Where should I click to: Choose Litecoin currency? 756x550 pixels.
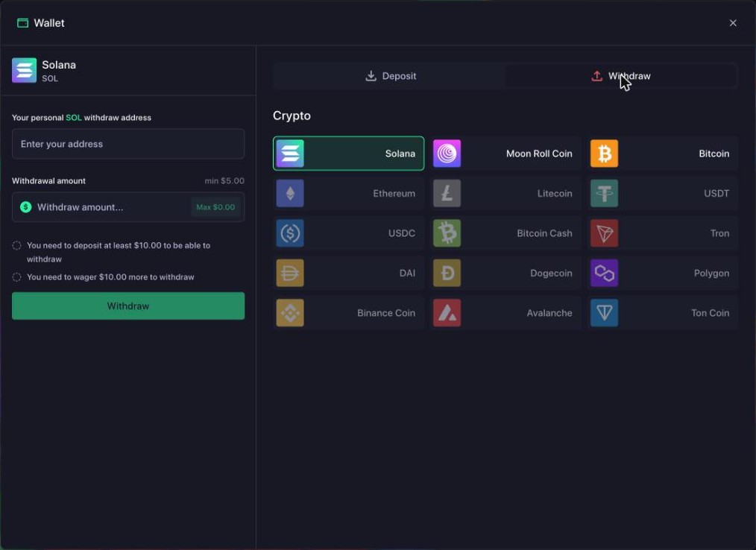[505, 193]
